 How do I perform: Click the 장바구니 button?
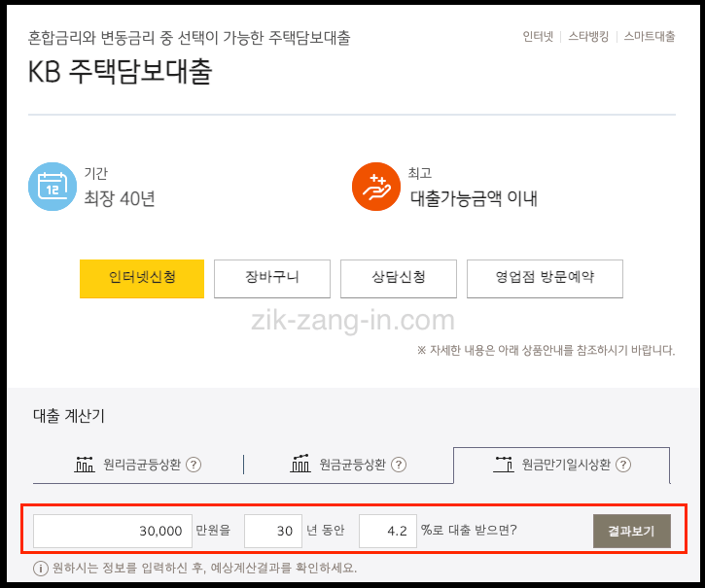(272, 279)
